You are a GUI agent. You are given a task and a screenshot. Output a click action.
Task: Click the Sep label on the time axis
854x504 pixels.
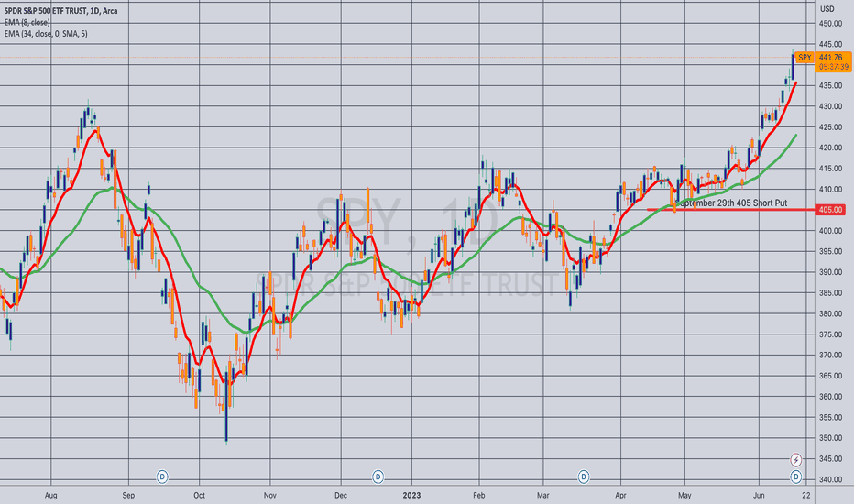(x=128, y=495)
